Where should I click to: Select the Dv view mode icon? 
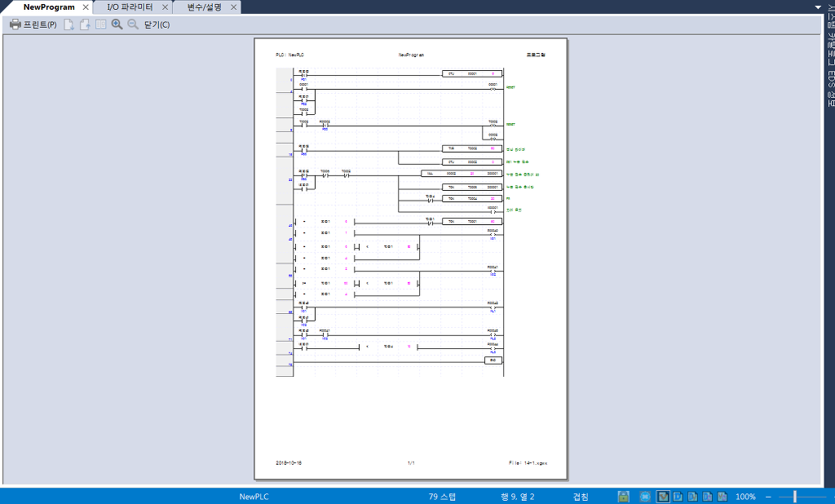[693, 497]
